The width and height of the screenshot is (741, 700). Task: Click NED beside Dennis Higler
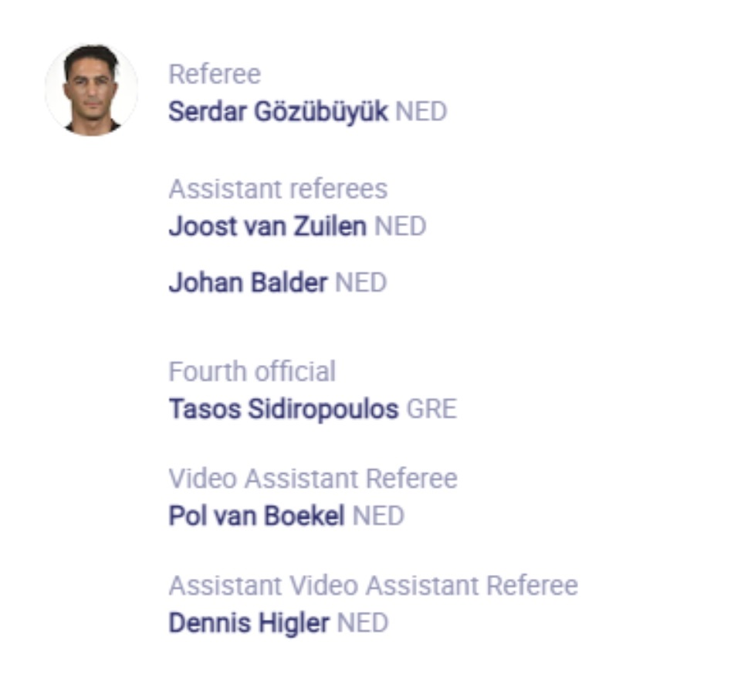tap(363, 623)
